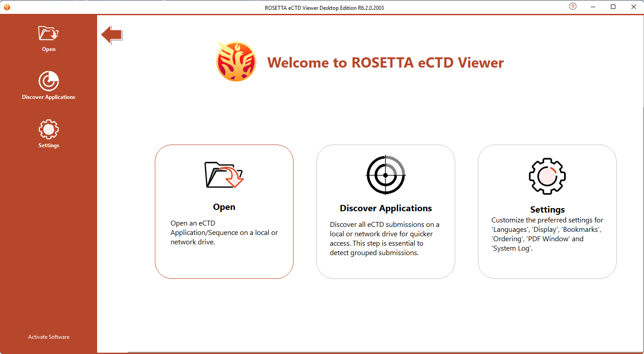The height and width of the screenshot is (354, 644).
Task: Click the target icon in Discover Applications card
Action: [386, 175]
